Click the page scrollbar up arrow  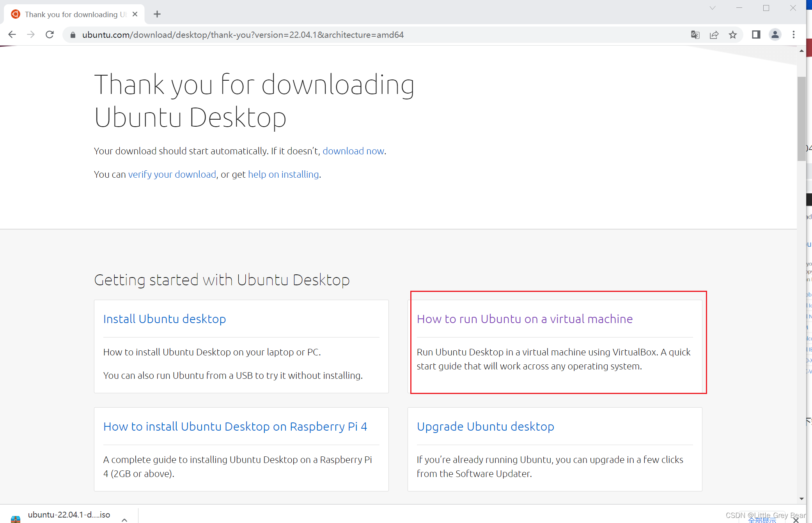click(x=801, y=51)
